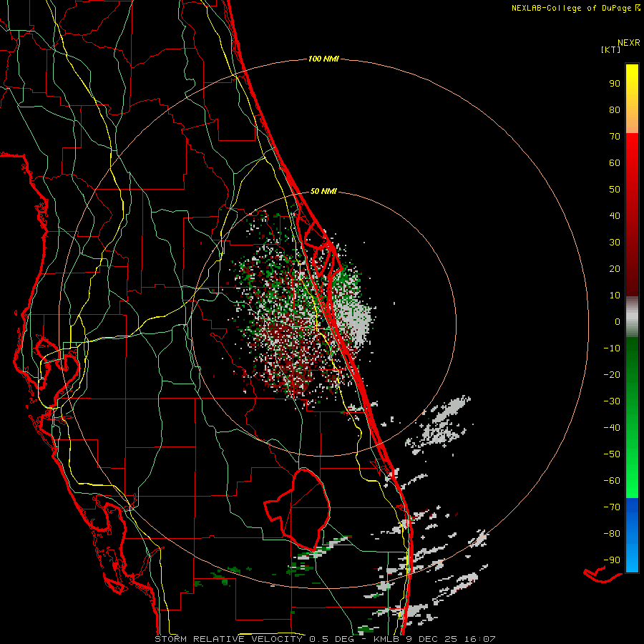Click the KMLB station identifier in the caption
The width and height of the screenshot is (644, 644).
(x=386, y=639)
